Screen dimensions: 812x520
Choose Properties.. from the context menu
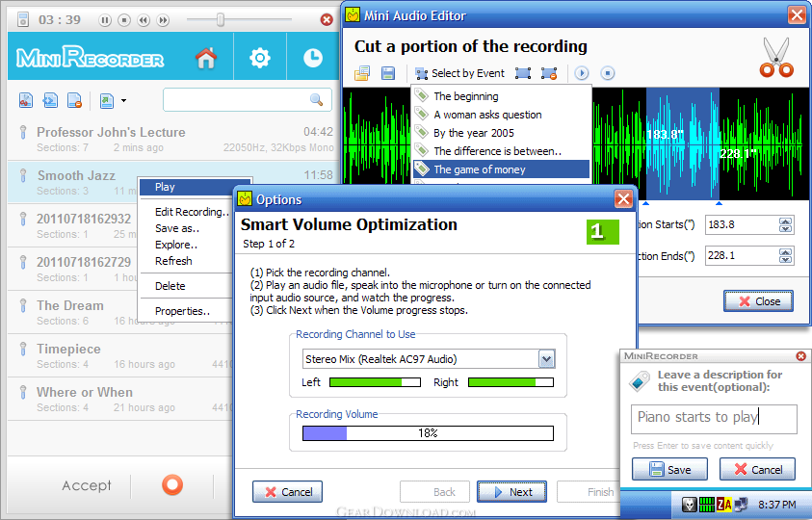tap(187, 311)
